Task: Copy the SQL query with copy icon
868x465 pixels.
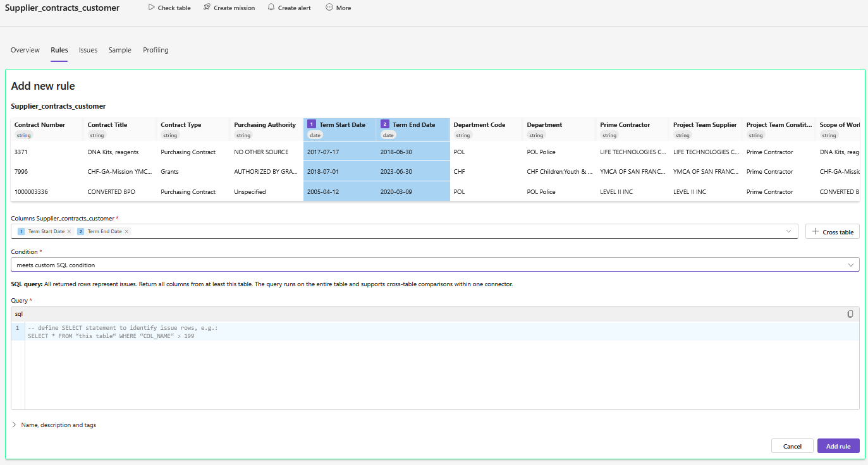Action: click(850, 314)
